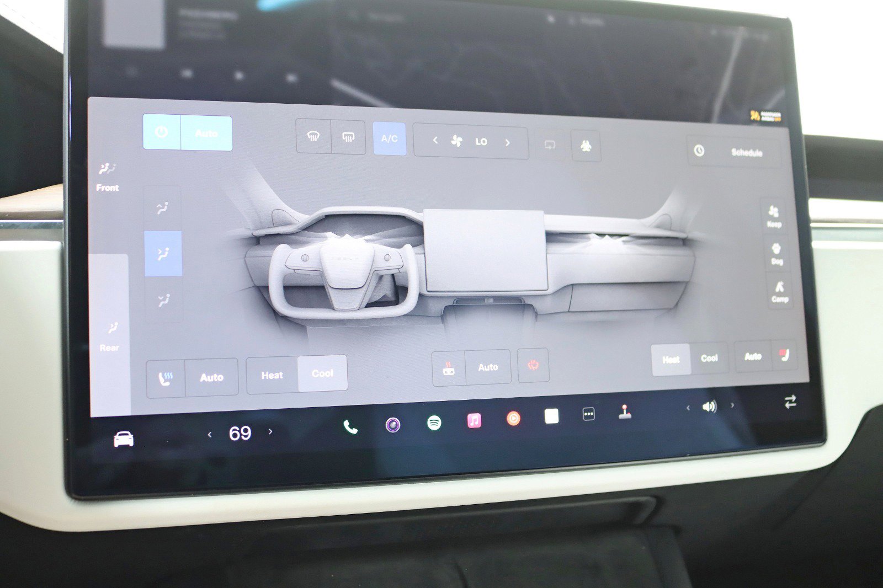
Task: Toggle the climate power button
Action: coord(161,132)
